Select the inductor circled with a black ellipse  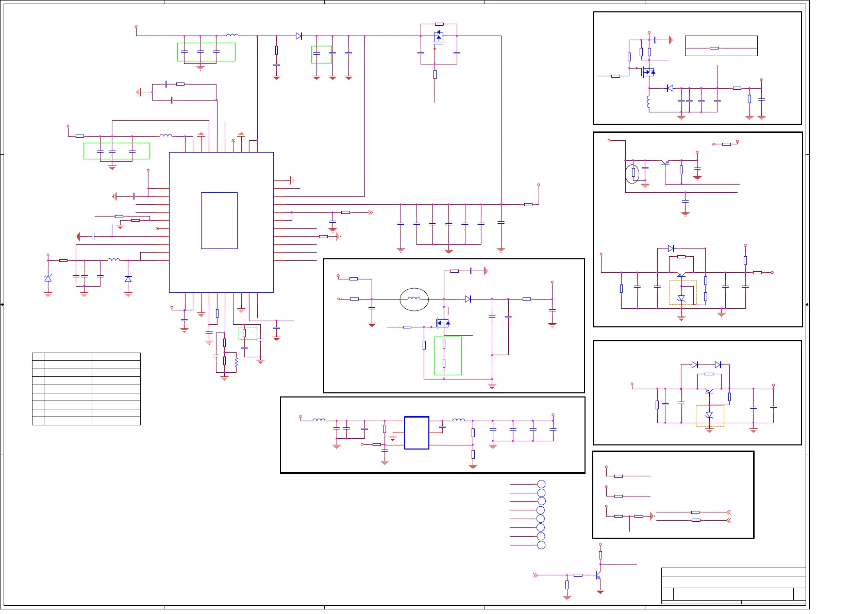click(x=414, y=299)
